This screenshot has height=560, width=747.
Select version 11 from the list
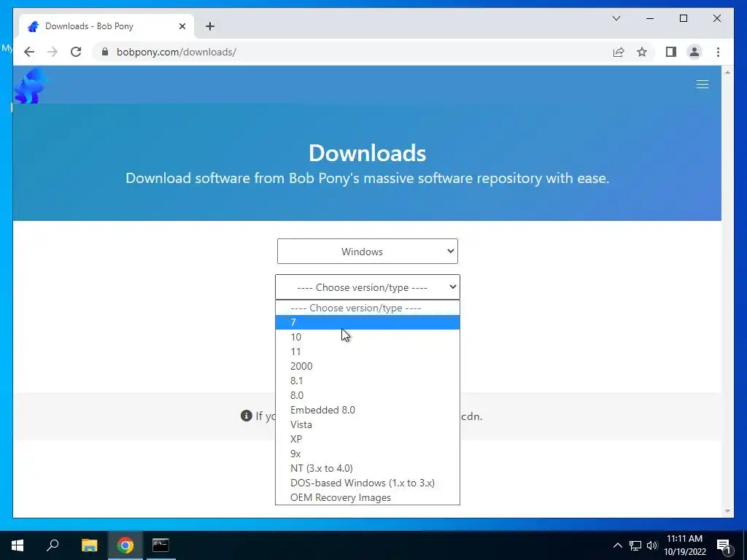pyautogui.click(x=368, y=351)
